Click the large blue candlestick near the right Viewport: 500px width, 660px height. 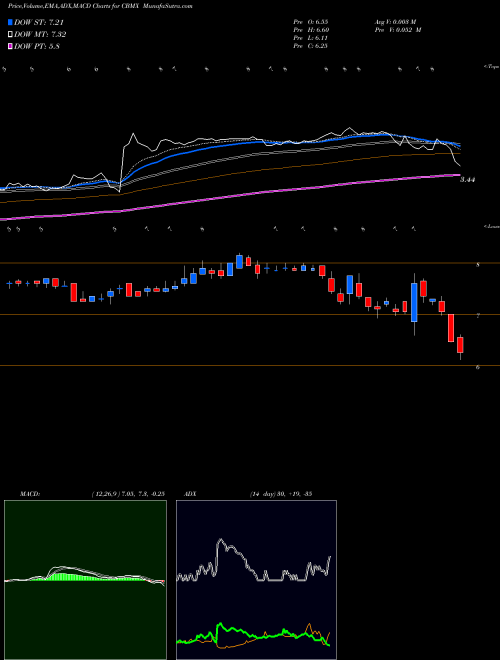point(414,303)
